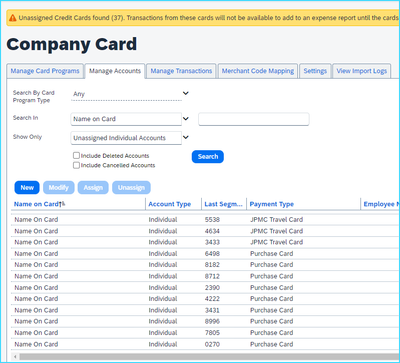Screen dimensions: 400x363
Task: Click the Name on Card combo box field
Action: pyautogui.click(x=126, y=119)
